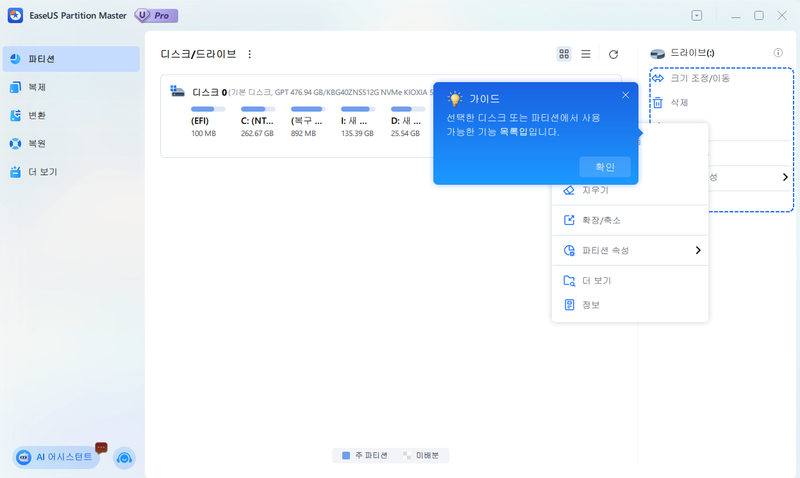
Task: Click the support headset icon
Action: point(124,458)
